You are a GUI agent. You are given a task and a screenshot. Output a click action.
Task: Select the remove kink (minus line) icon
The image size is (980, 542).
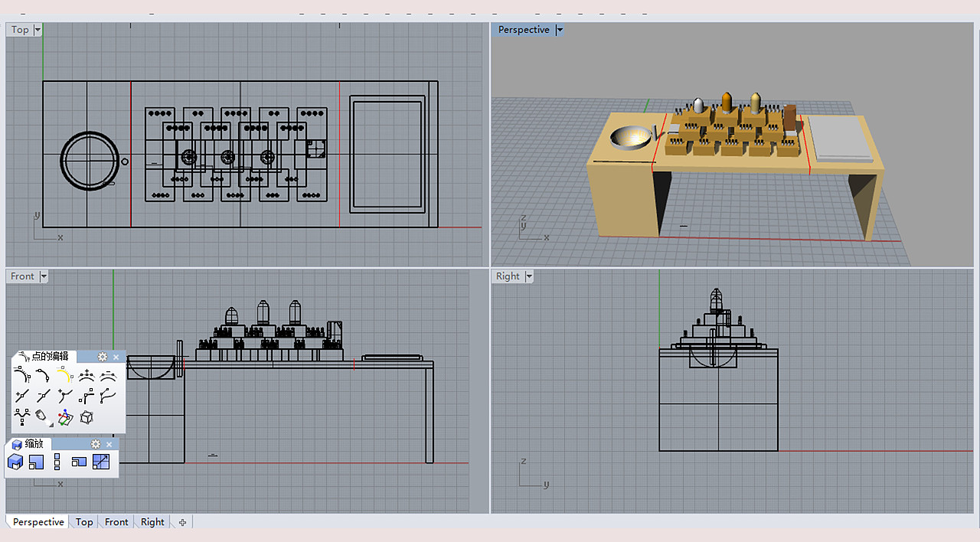(x=43, y=396)
